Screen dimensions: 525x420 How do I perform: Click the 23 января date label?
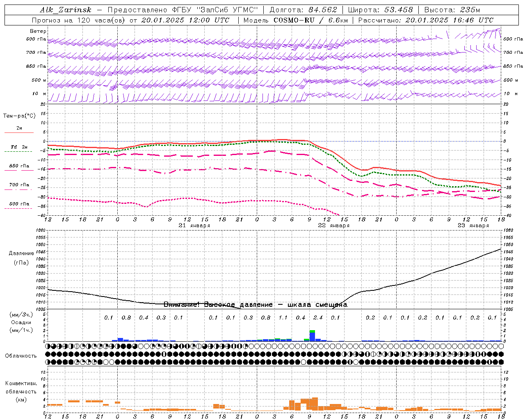point(473,226)
